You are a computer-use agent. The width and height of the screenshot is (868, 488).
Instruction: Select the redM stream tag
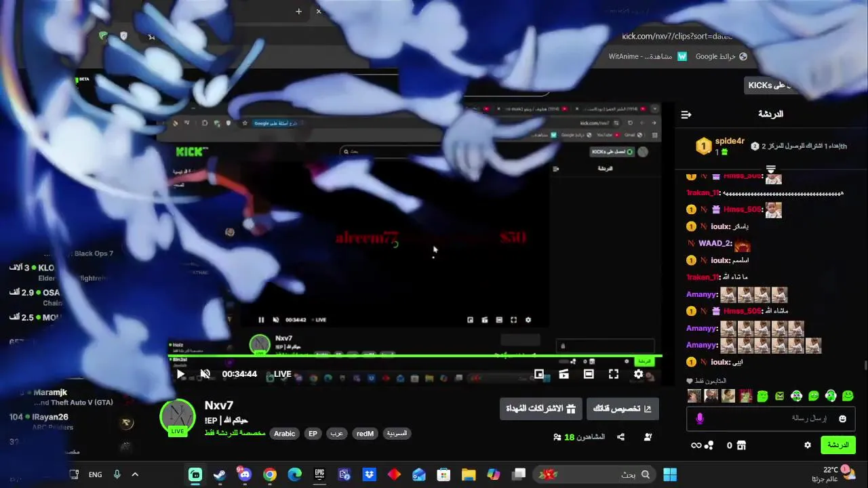click(365, 434)
